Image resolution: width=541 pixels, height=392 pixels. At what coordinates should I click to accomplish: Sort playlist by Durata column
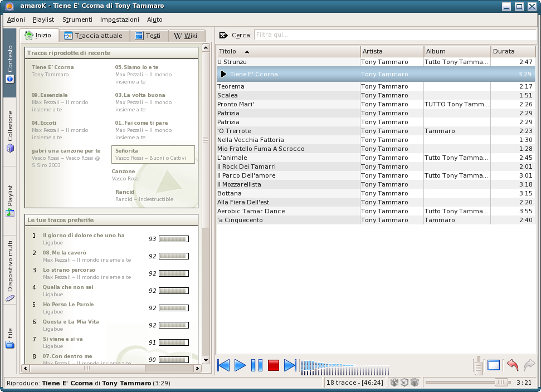pyautogui.click(x=513, y=51)
